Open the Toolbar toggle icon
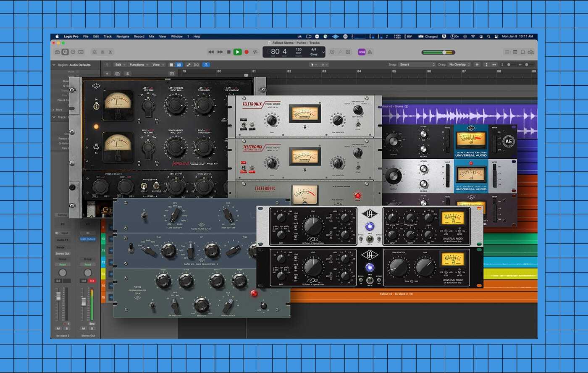 81,52
